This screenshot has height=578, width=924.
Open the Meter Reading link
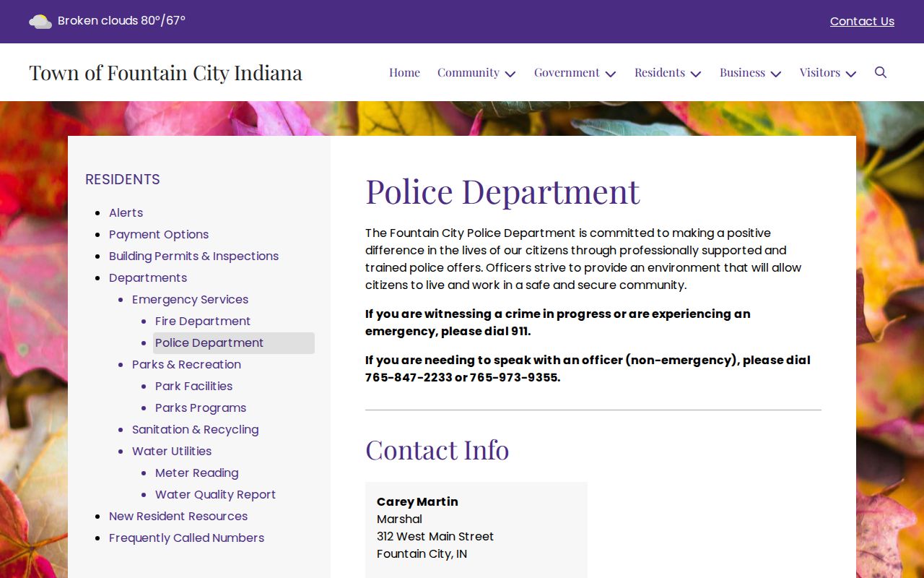(x=196, y=473)
